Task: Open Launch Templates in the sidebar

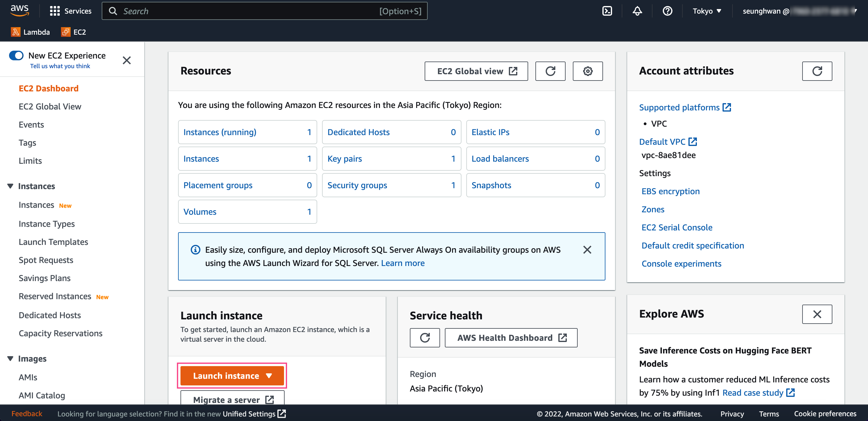Action: pos(53,242)
